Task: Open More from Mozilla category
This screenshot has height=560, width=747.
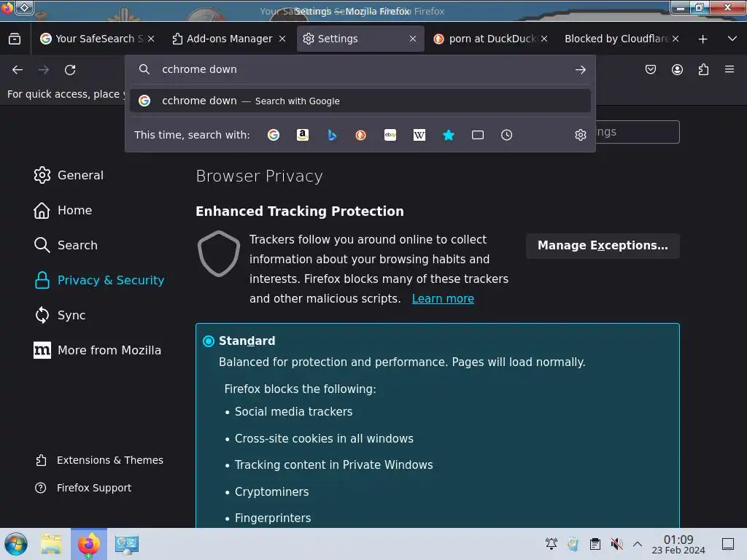Action: pos(98,351)
